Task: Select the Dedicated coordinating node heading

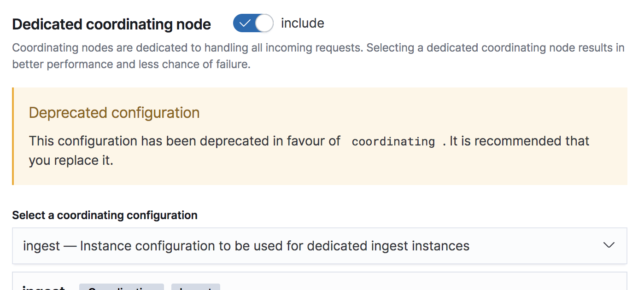Action: point(111,23)
